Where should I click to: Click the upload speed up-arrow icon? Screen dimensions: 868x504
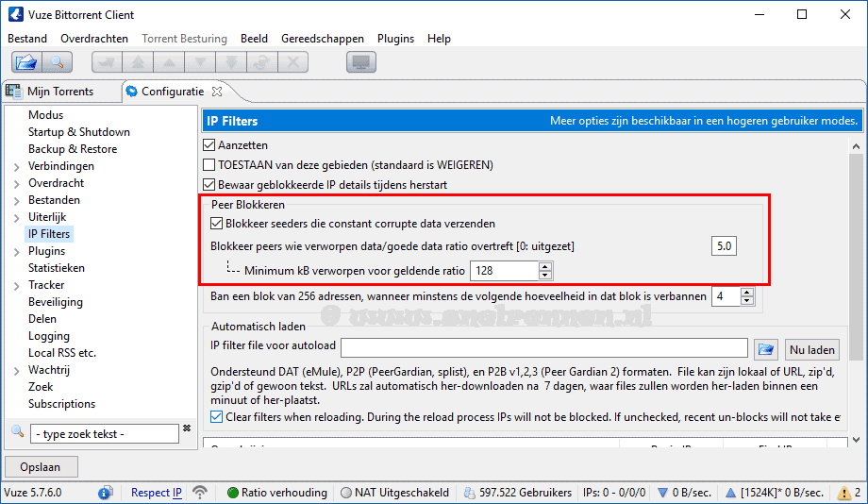pyautogui.click(x=730, y=493)
